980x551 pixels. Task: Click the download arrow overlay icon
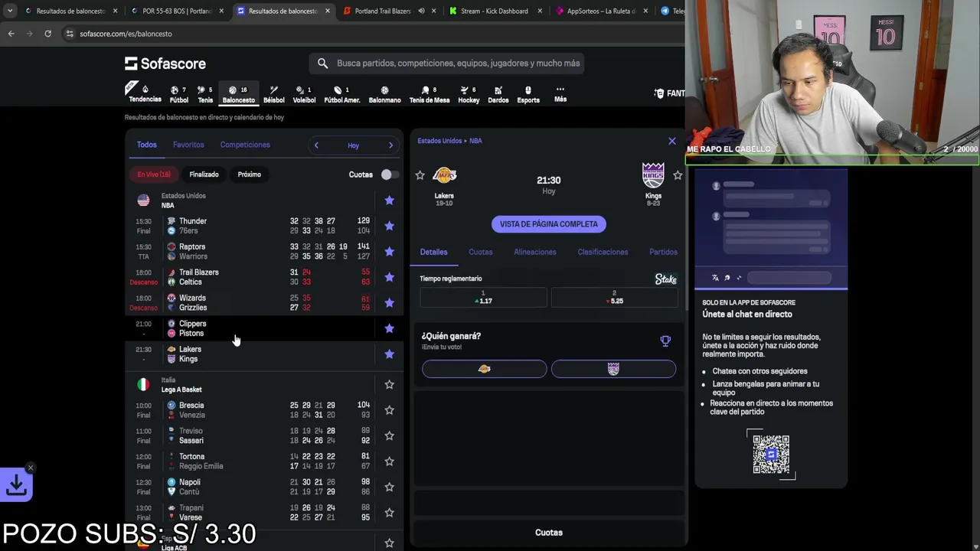[x=16, y=484]
